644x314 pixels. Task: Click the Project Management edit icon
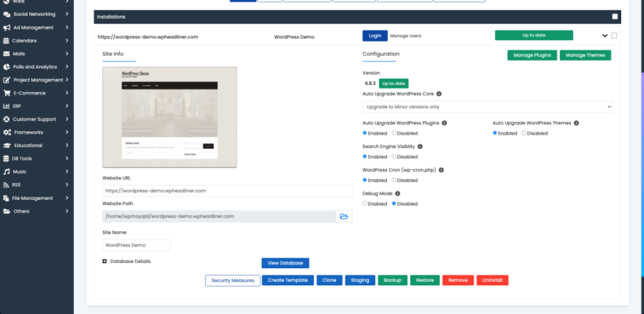coord(7,80)
